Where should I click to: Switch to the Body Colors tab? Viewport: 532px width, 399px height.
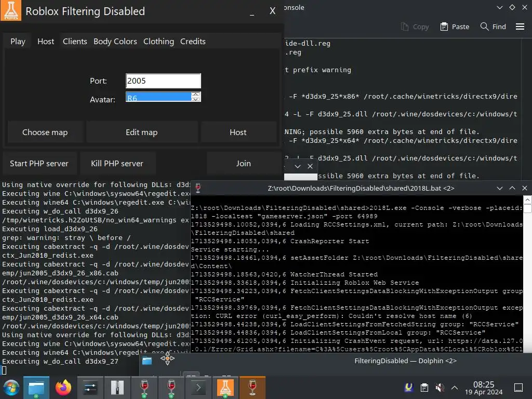point(115,42)
